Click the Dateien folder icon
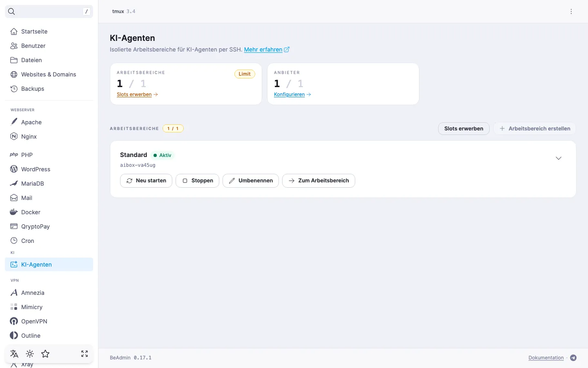Image resolution: width=588 pixels, height=368 pixels. click(x=14, y=60)
